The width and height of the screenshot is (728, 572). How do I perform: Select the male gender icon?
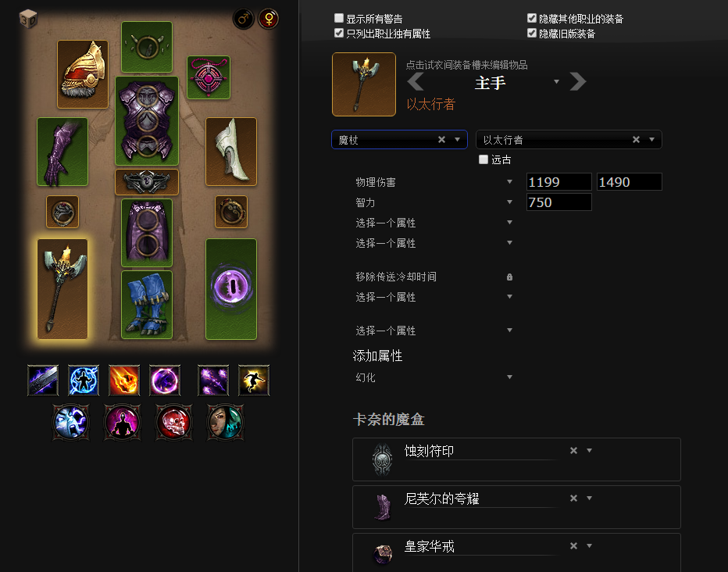point(243,20)
